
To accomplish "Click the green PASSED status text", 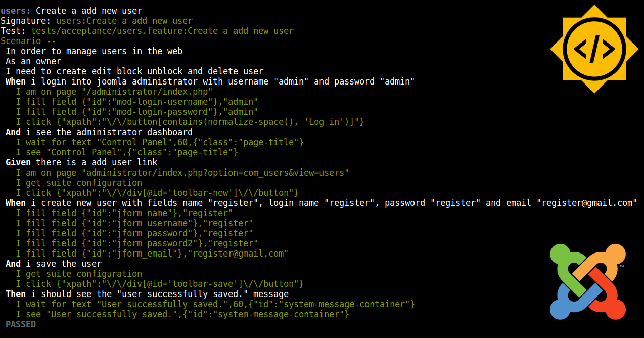I will [x=21, y=324].
